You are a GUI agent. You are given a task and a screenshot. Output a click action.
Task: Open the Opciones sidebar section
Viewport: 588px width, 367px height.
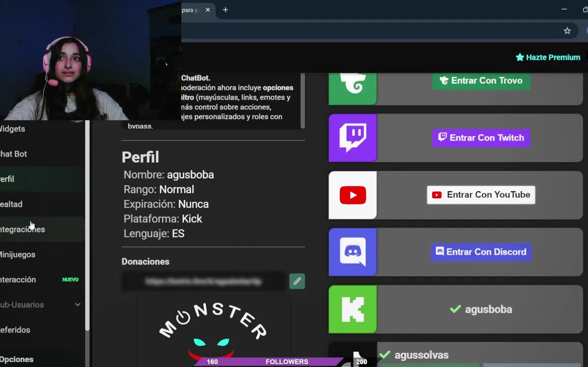(42, 359)
